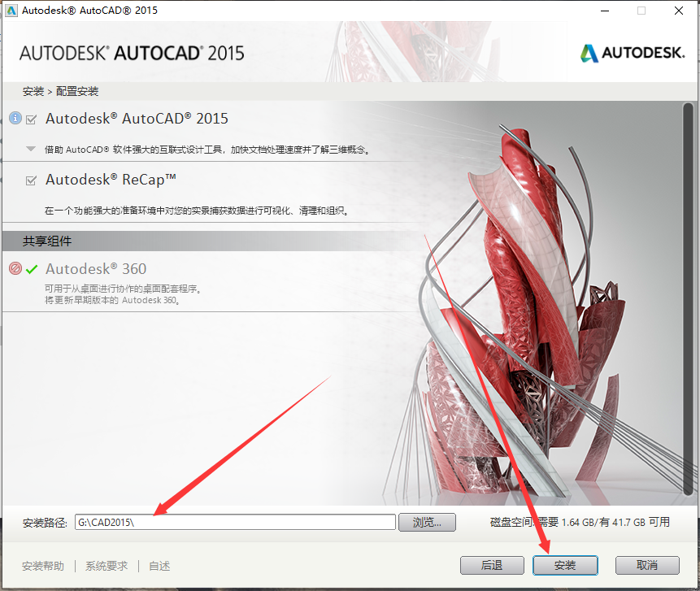Click the Autodesk 360 blocked status icon

15,268
